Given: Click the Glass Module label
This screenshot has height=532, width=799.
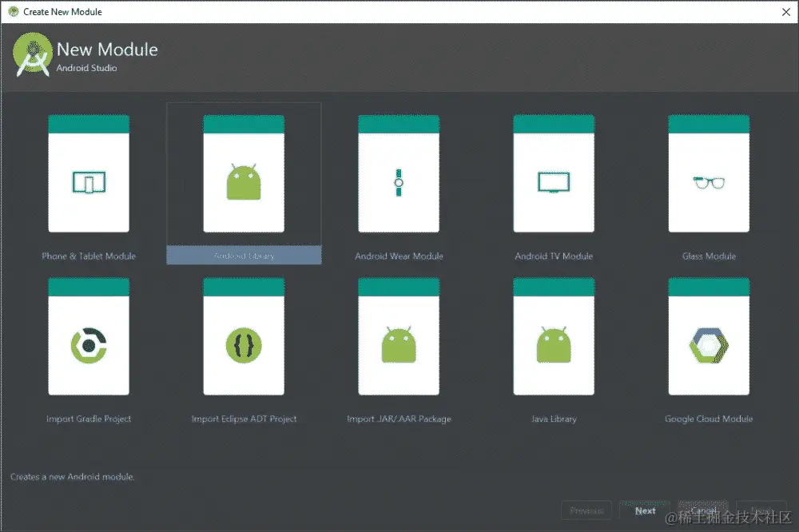Looking at the screenshot, I should coord(709,256).
